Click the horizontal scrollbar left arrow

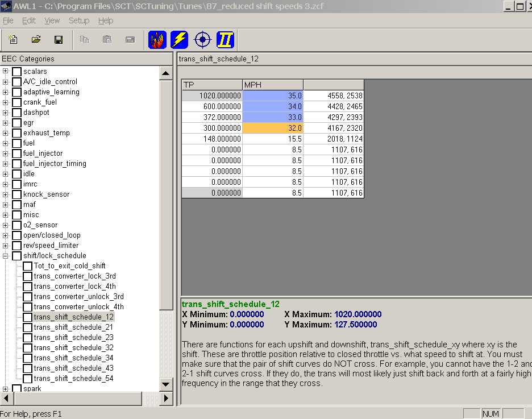pyautogui.click(x=7, y=399)
